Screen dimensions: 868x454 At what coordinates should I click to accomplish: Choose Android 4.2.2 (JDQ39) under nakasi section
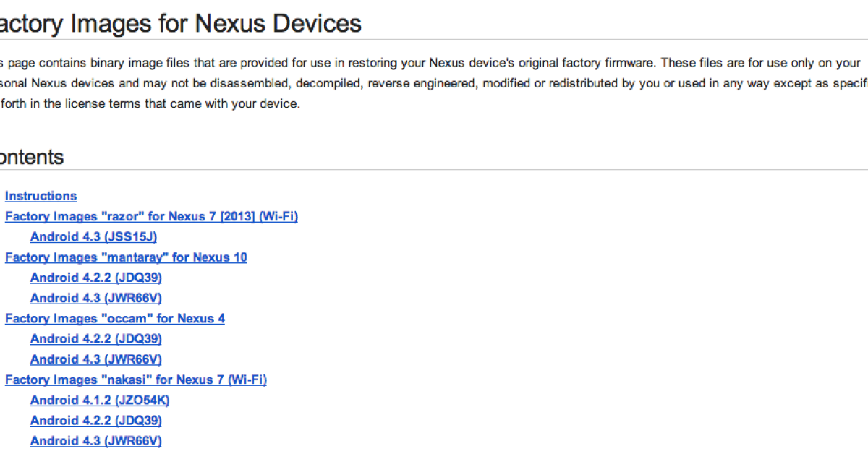tap(95, 420)
